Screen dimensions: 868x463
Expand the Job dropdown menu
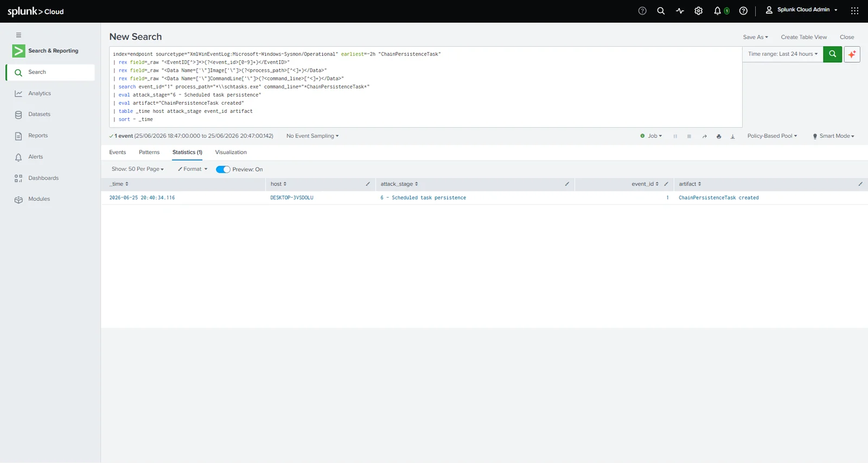click(651, 136)
